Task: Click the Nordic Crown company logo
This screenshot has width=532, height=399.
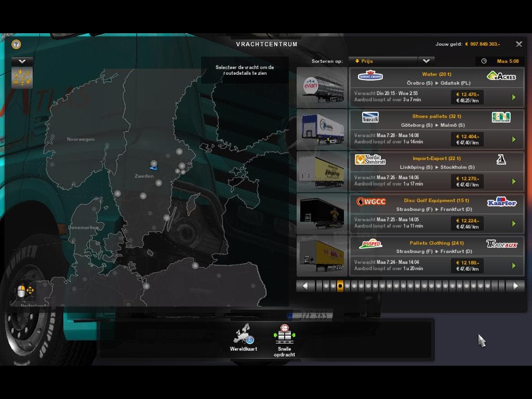Action: point(370,75)
